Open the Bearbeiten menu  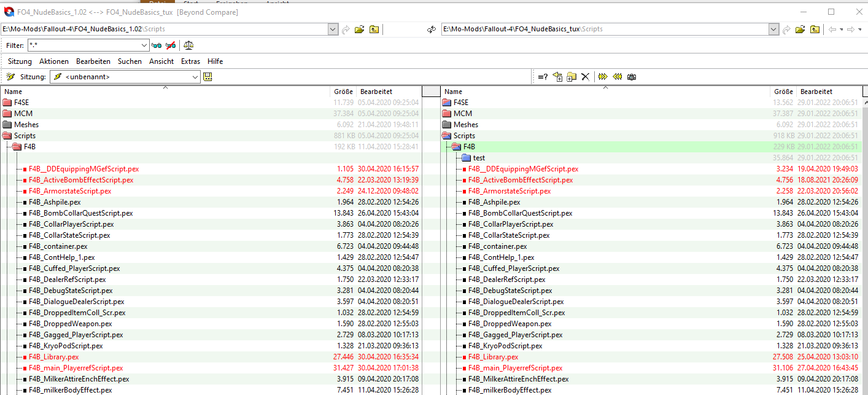point(93,61)
